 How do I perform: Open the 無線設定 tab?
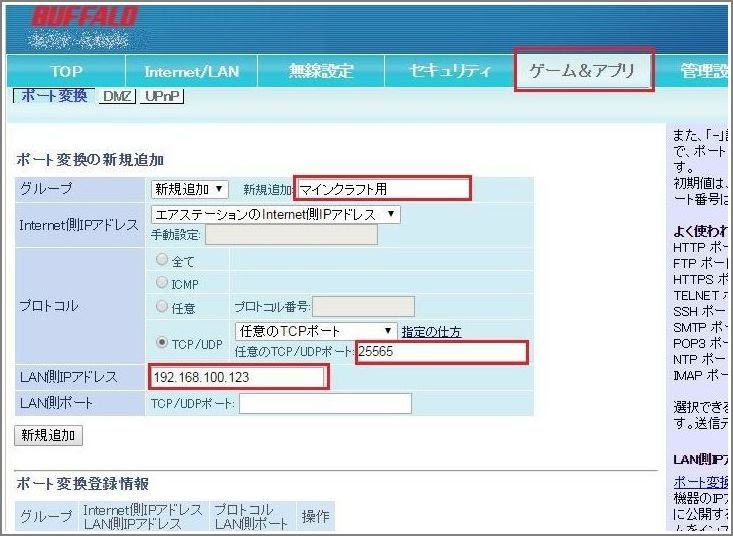tap(321, 71)
